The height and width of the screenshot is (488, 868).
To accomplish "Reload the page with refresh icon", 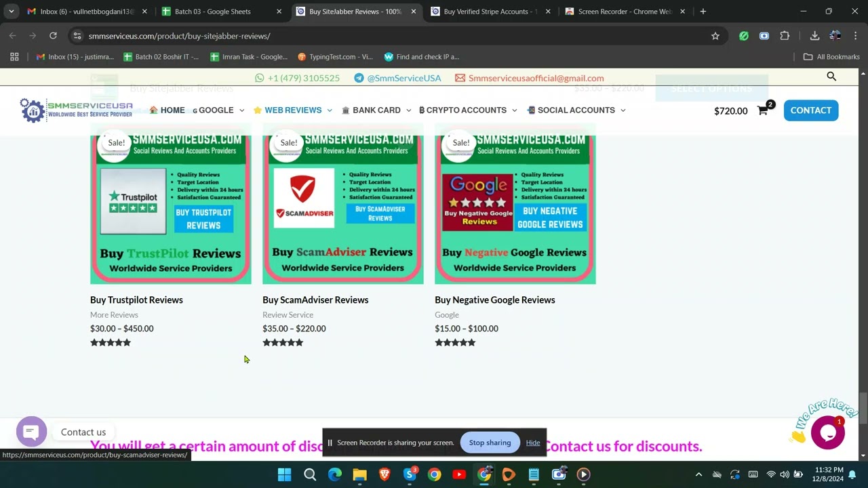I will coord(53,36).
